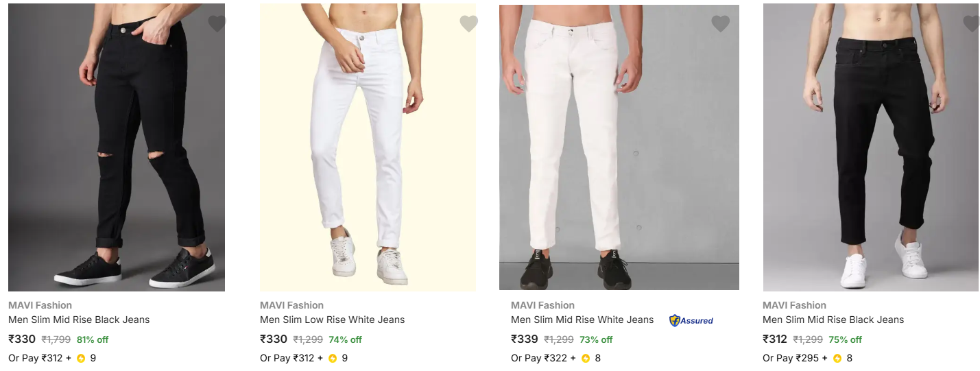Viewport: 980px width, 371px height.
Task: Click coin icon on ₹339 white jeans
Action: click(x=586, y=358)
